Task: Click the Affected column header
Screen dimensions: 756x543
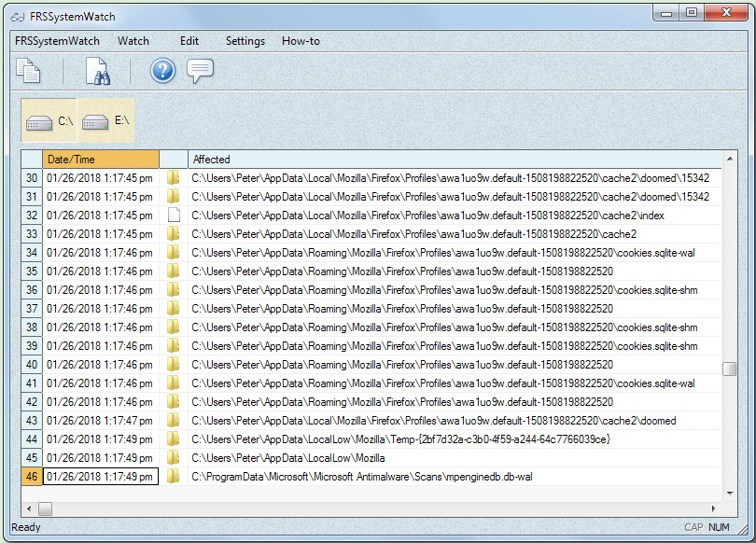Action: [x=455, y=159]
